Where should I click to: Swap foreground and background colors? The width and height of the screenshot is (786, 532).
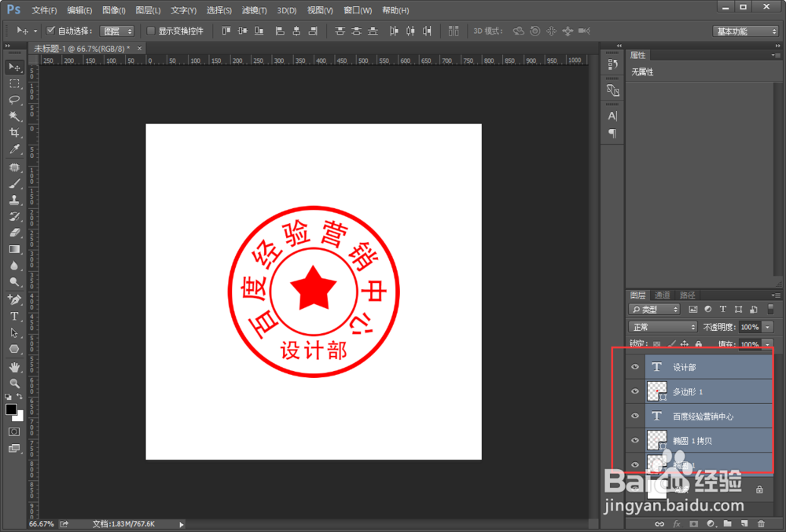point(19,396)
